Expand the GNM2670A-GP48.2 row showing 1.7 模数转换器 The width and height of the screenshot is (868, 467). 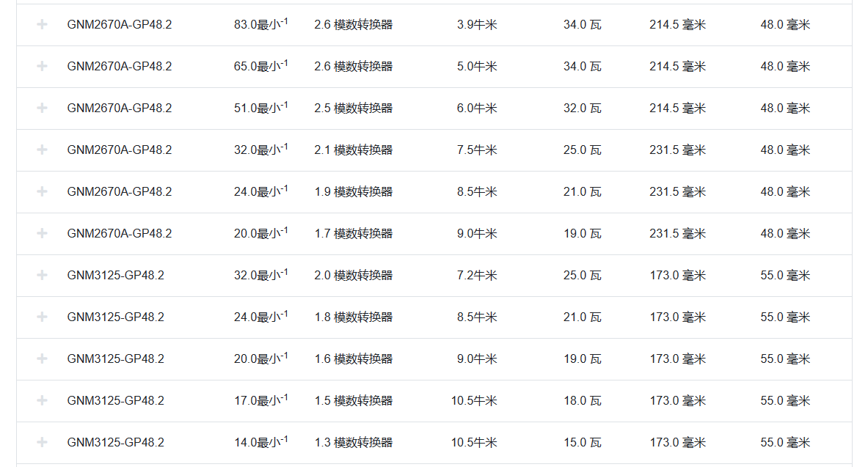coord(42,233)
